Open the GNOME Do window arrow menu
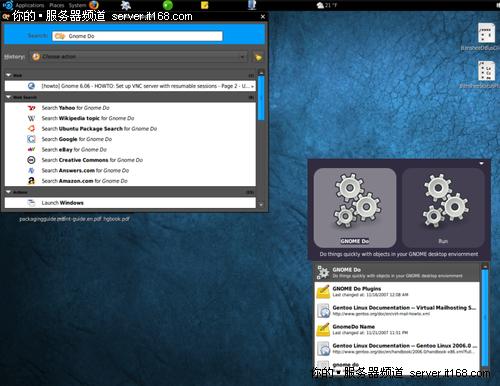The height and width of the screenshot is (386, 500). pyautogui.click(x=481, y=163)
